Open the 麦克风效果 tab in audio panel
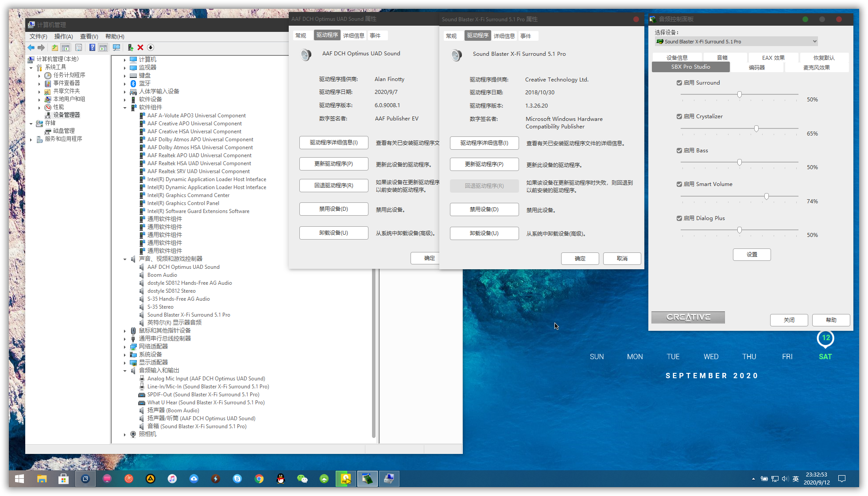868x496 pixels. 817,67
